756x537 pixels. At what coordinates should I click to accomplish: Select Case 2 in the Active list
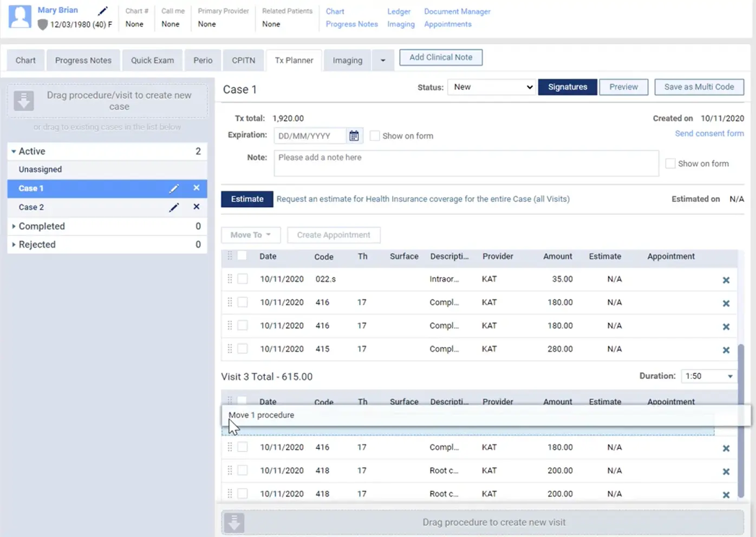coord(107,207)
